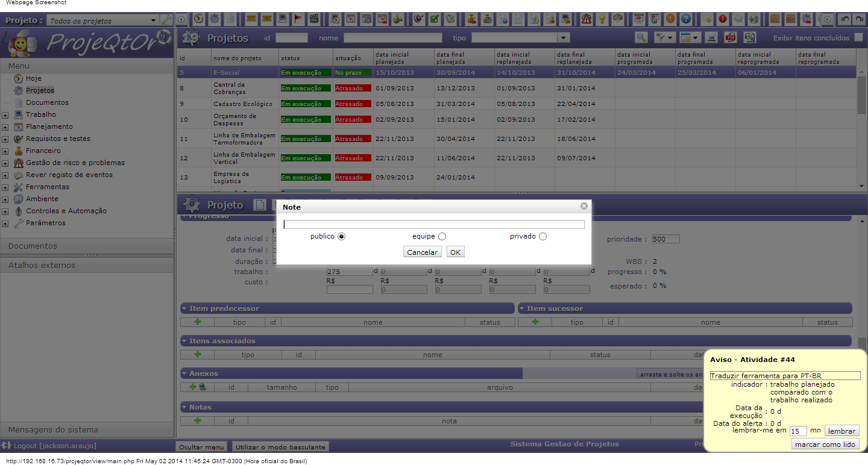
Task: Open the Todos os projetos dropdown
Action: [154, 20]
